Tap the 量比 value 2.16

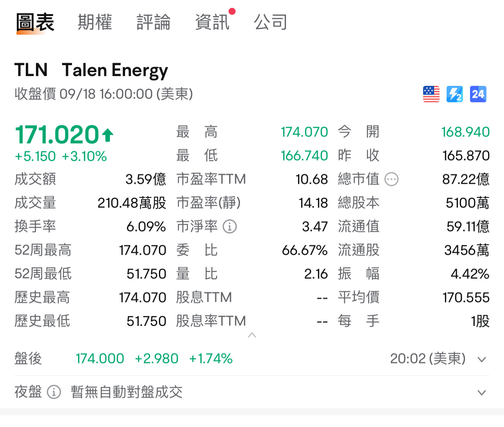(316, 274)
